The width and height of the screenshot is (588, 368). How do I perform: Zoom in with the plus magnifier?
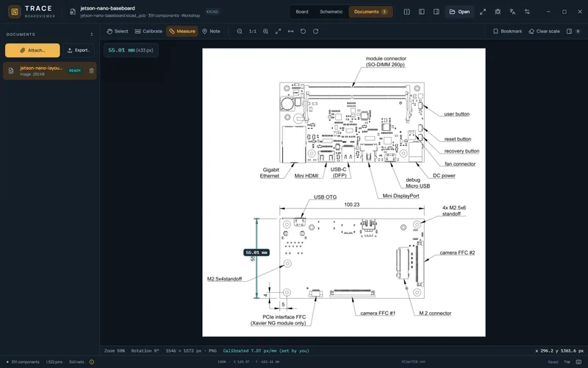(265, 31)
